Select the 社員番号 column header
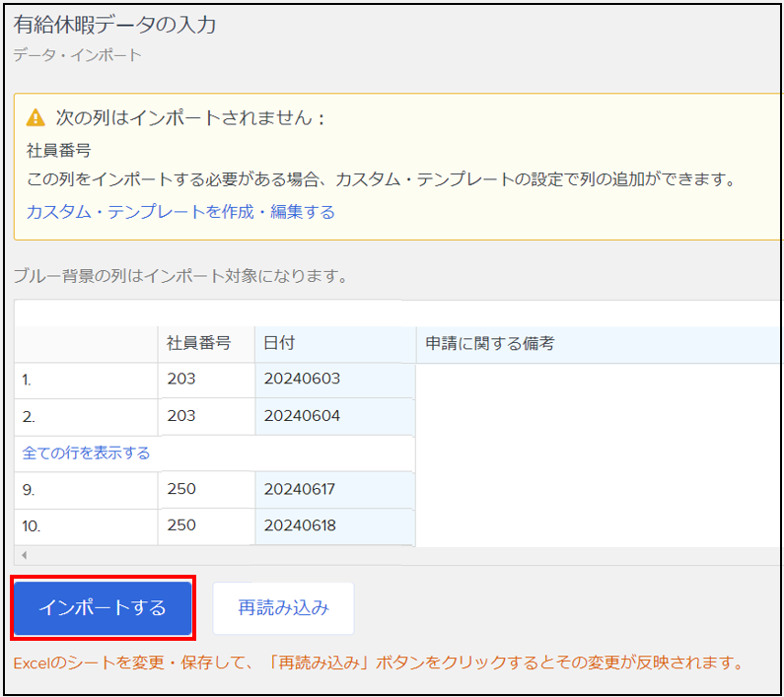 [x=206, y=343]
